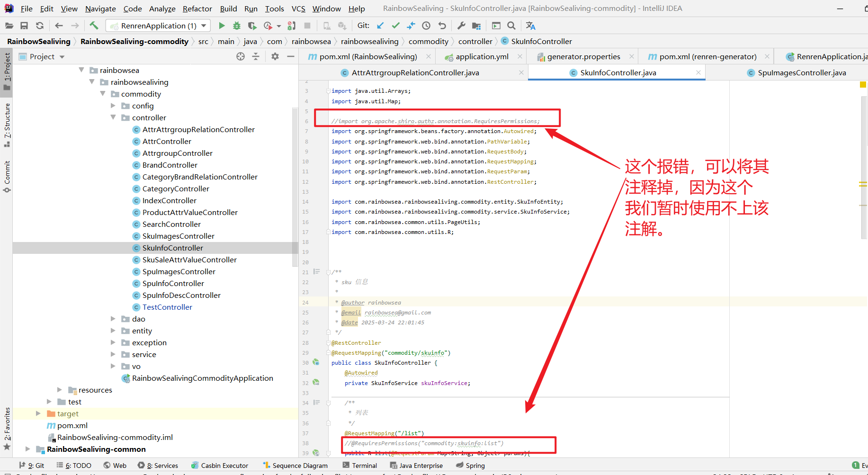The height and width of the screenshot is (475, 868).
Task: Start debugging with the green bug icon
Action: click(x=237, y=26)
